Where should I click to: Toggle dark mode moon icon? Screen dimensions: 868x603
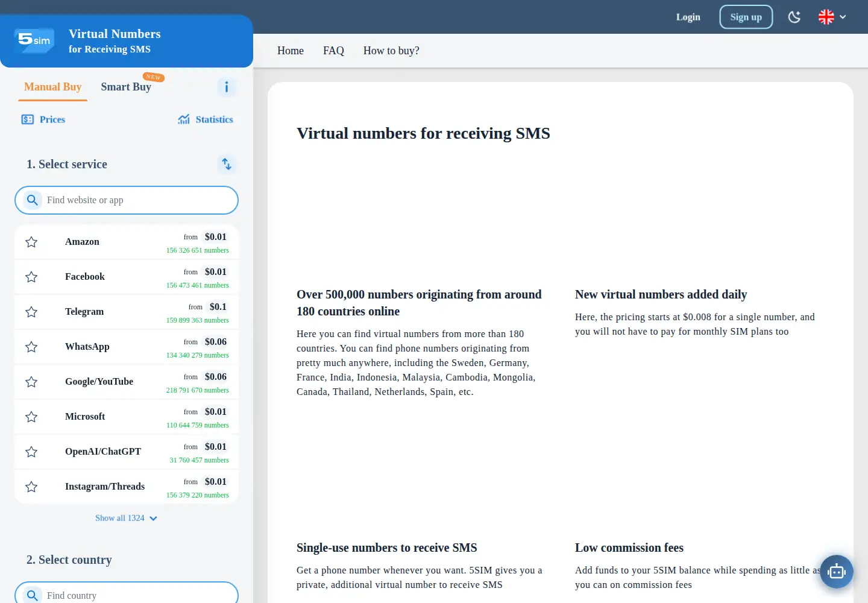click(x=794, y=17)
